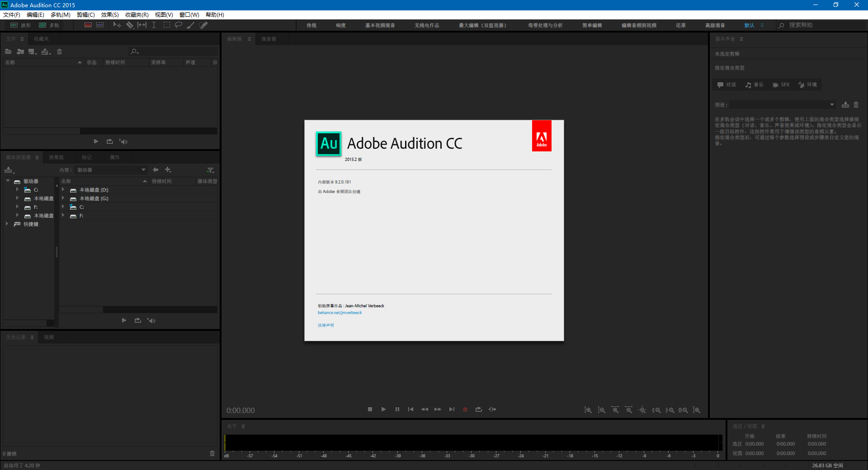Click the back arrow in Media Browser
The image size is (868, 470).
click(156, 170)
